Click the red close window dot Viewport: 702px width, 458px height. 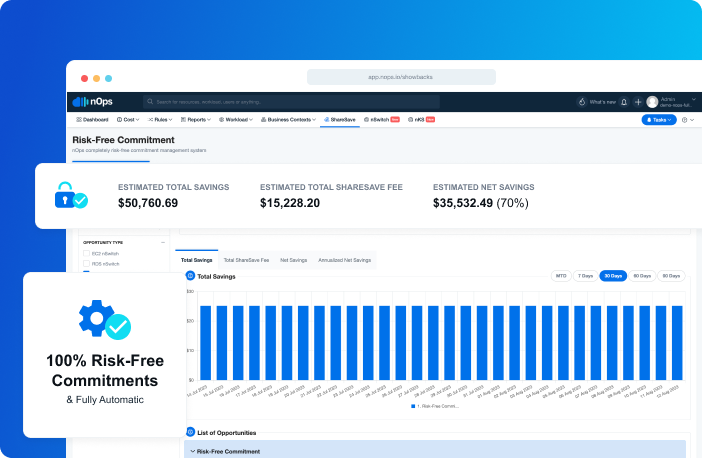84,78
